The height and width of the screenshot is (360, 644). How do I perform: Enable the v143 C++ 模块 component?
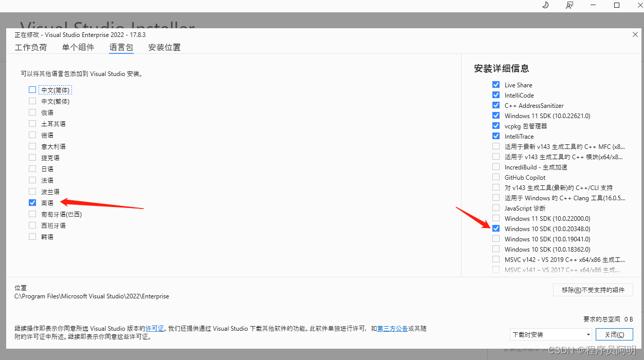496,157
